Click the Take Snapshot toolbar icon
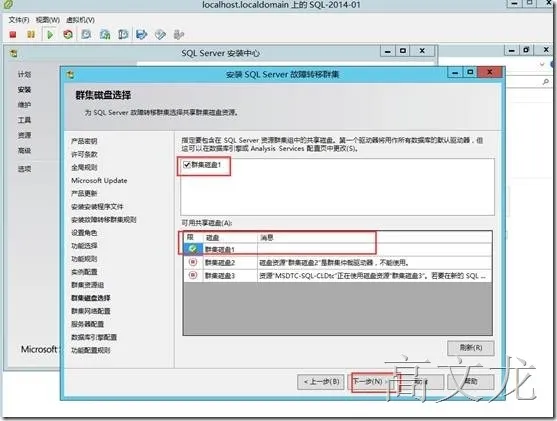Screen dimensions: 557x421 pyautogui.click(x=86, y=34)
